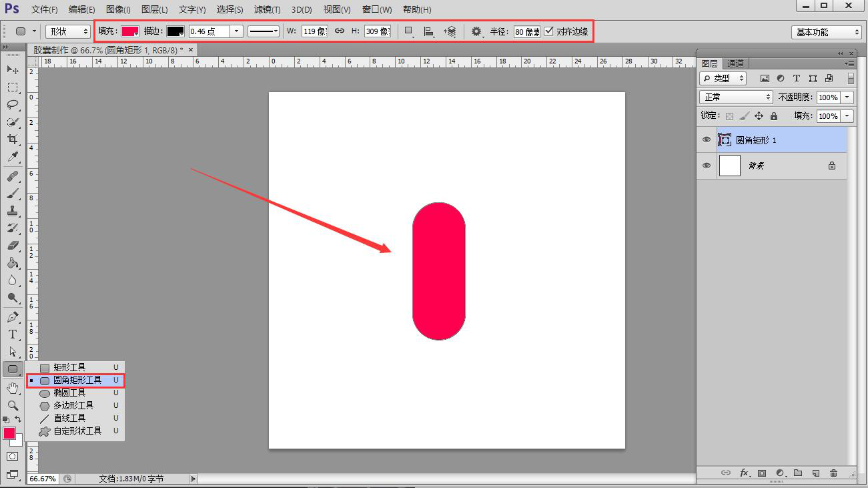This screenshot has width=868, height=488.
Task: Select the Hand tool
Action: click(x=13, y=388)
